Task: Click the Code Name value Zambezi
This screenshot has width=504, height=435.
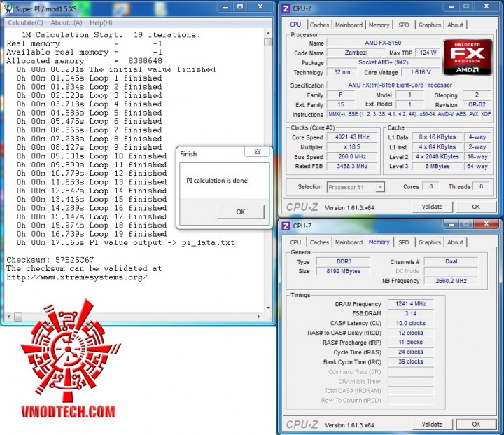Action: pyautogui.click(x=356, y=53)
